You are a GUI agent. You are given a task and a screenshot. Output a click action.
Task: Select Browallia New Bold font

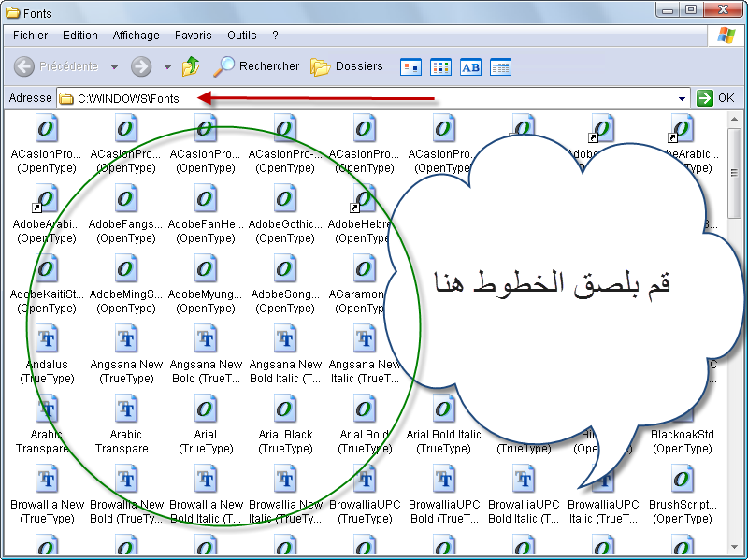click(x=126, y=494)
